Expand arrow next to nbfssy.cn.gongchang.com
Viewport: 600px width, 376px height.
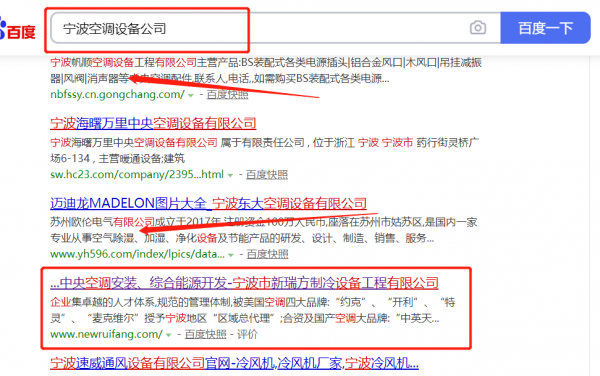click(x=191, y=95)
